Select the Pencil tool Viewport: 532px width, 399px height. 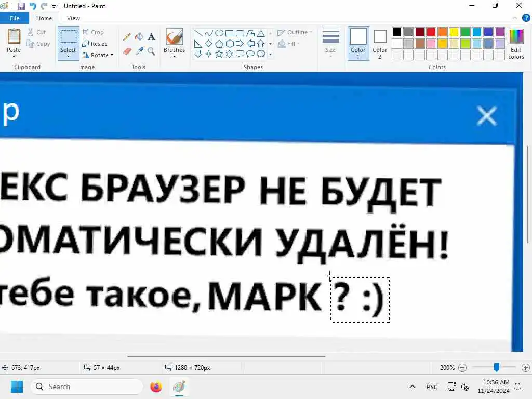[x=127, y=37]
